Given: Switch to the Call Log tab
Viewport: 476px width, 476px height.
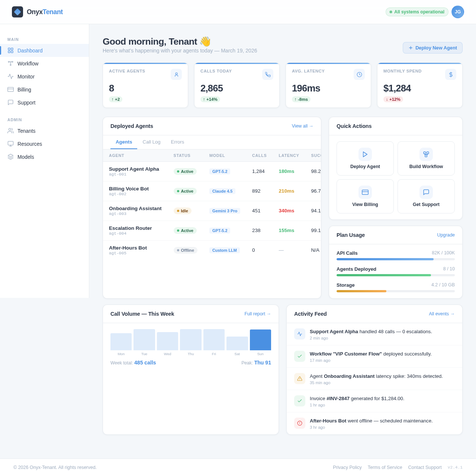Looking at the screenshot, I should pyautogui.click(x=151, y=142).
